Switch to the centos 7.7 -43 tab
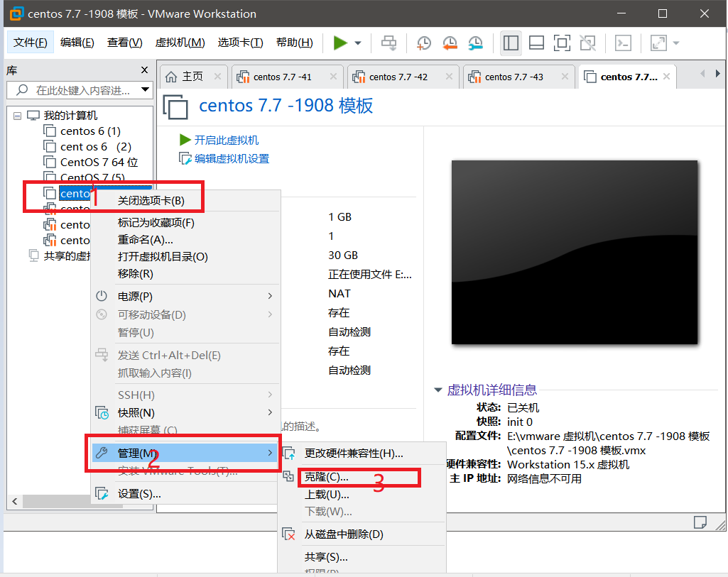Screen dimensions: 728x577 (x=513, y=77)
